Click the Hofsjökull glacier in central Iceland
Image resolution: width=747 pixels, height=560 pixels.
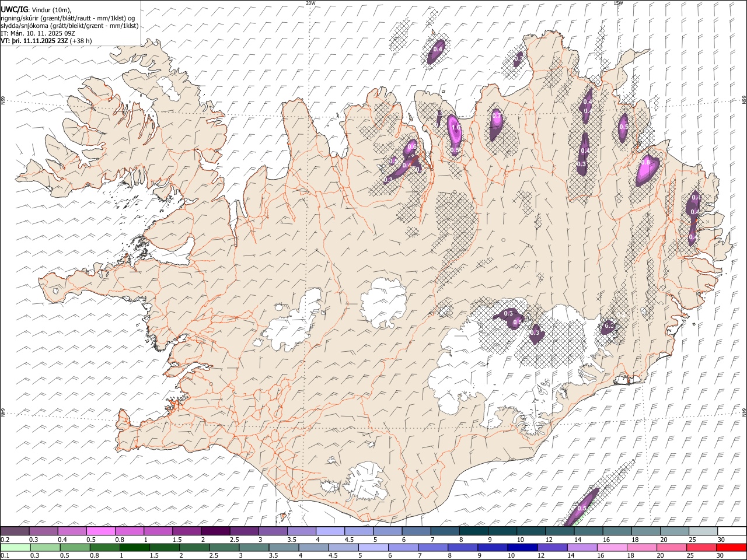pos(384,303)
